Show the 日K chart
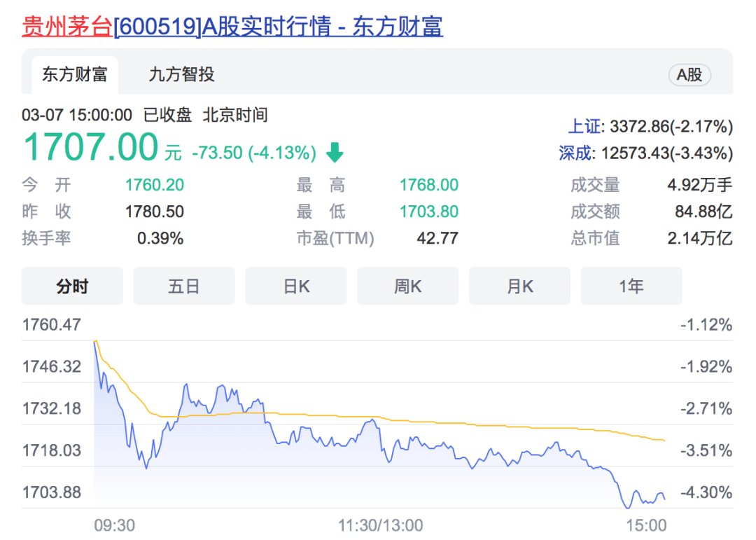 click(x=296, y=286)
